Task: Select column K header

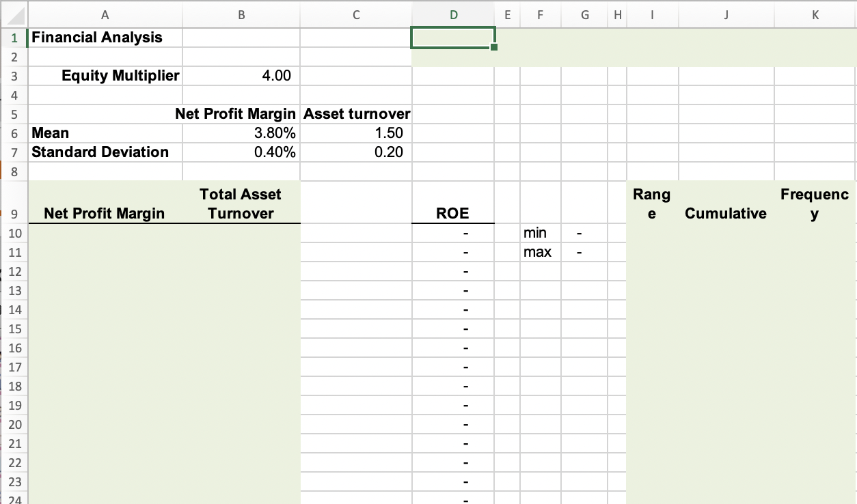Action: 815,14
